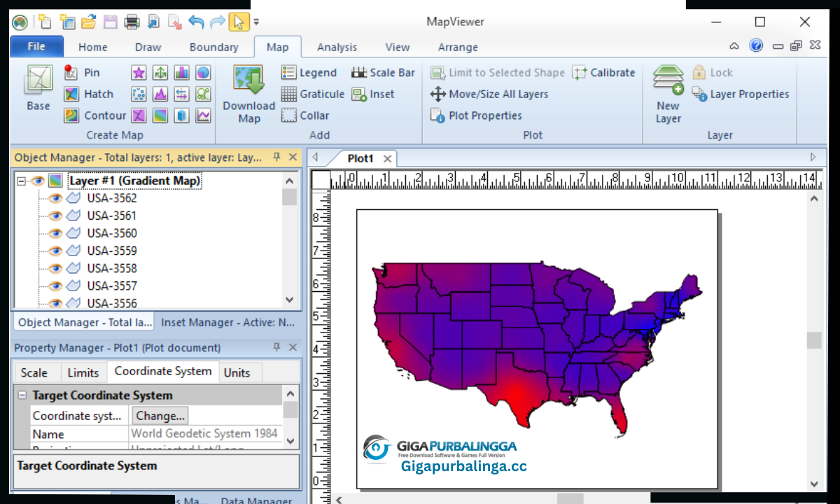Click the Open folder icon
Image resolution: width=840 pixels, height=504 pixels.
[x=88, y=22]
